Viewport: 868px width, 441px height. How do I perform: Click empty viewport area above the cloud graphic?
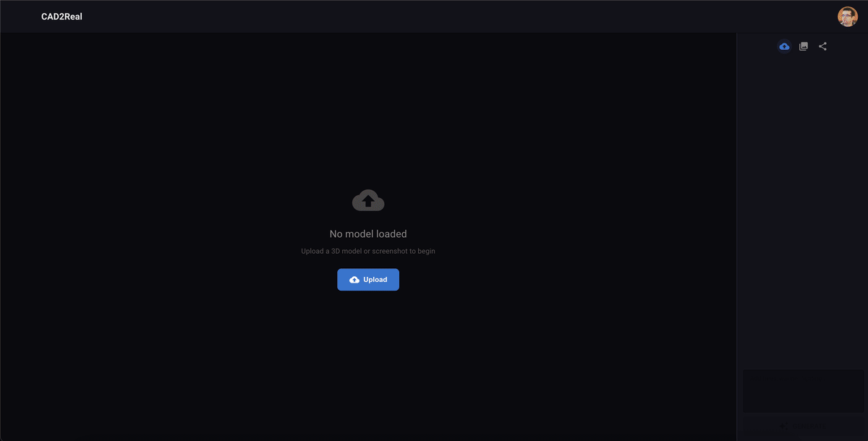(x=368, y=108)
